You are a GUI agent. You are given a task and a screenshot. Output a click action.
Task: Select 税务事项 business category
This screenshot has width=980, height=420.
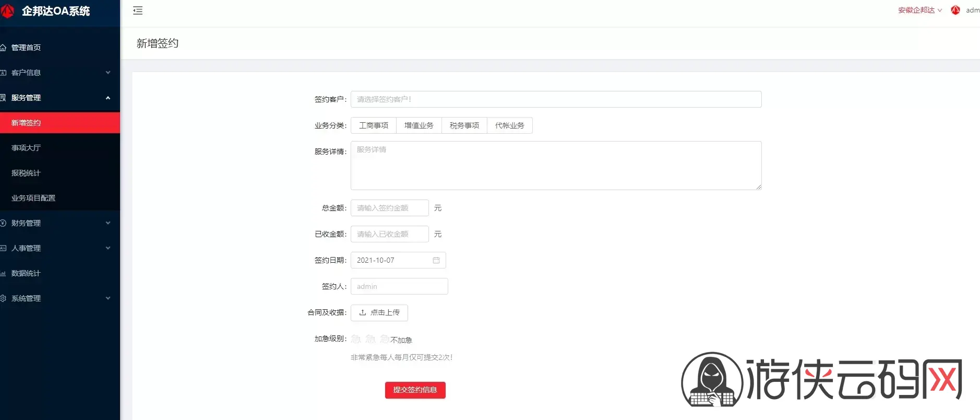(464, 125)
